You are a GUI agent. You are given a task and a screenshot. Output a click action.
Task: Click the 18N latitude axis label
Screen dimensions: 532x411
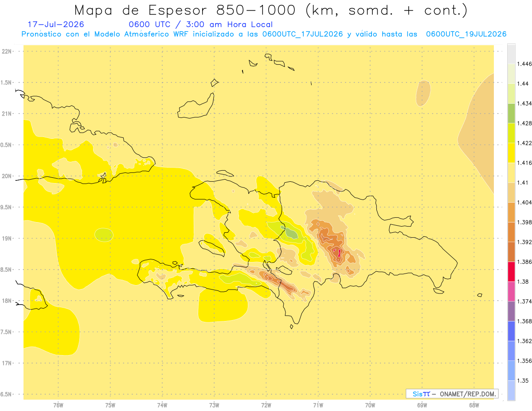8,301
